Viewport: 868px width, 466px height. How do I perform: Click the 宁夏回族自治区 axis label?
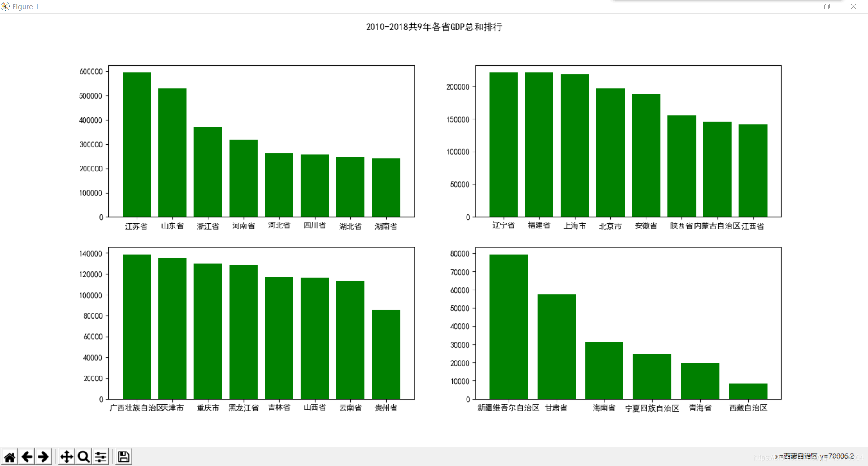pyautogui.click(x=652, y=409)
